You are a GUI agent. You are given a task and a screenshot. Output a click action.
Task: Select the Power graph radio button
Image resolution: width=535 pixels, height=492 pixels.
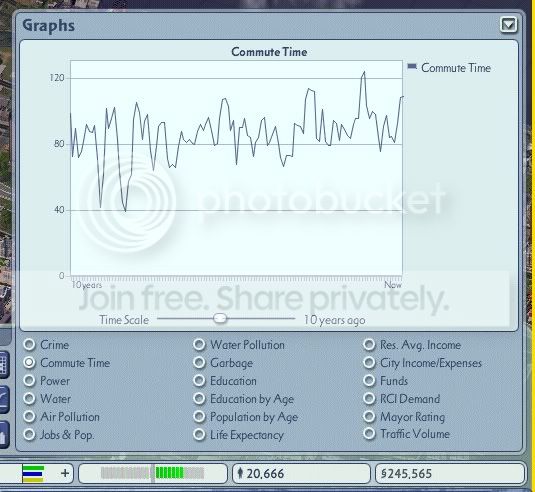point(29,380)
